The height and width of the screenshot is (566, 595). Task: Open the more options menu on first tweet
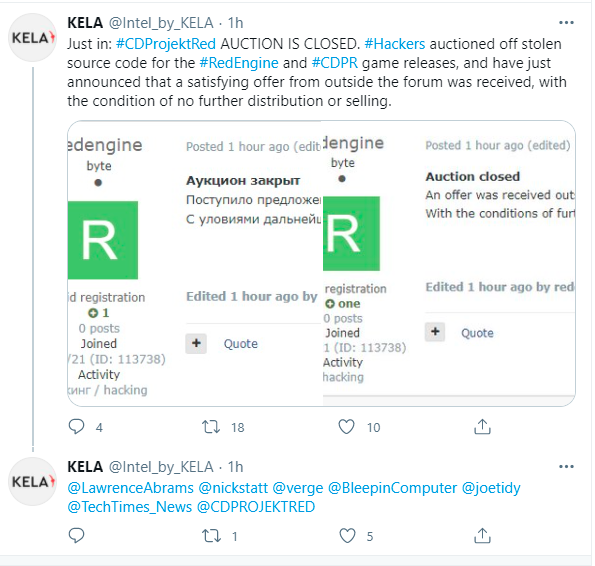566,23
